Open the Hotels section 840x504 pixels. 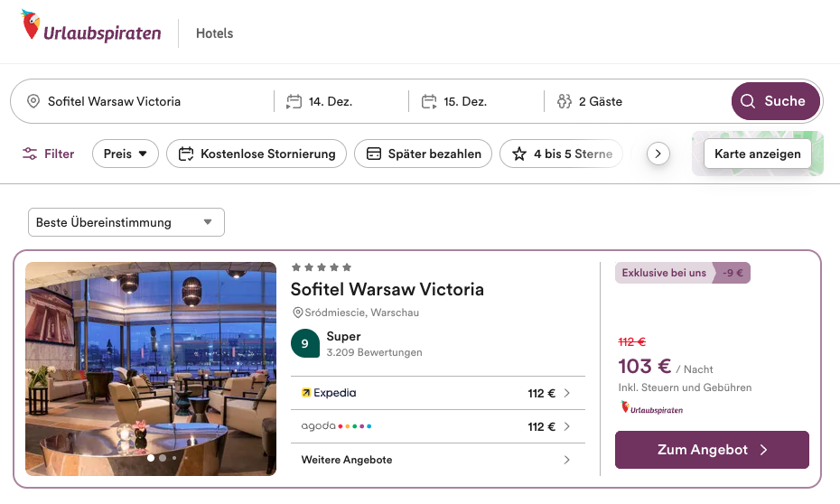[214, 33]
